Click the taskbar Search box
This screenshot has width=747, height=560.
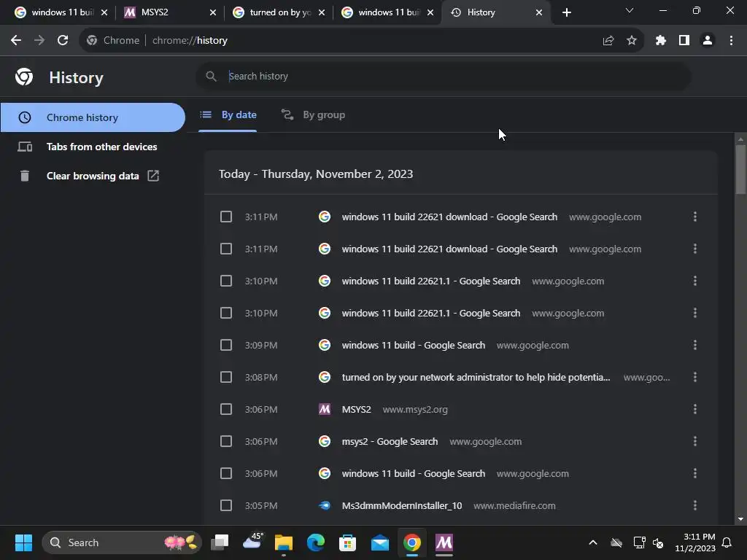click(122, 542)
